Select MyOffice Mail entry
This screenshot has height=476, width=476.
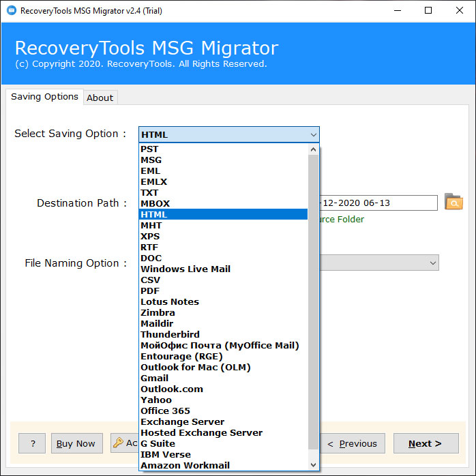[x=223, y=346]
